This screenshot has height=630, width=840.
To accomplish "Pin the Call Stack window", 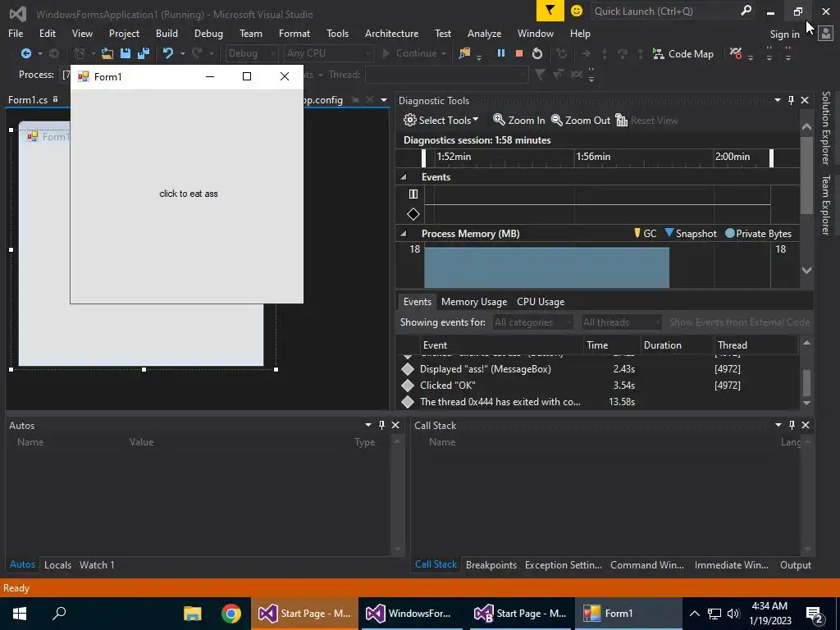I will click(x=792, y=425).
